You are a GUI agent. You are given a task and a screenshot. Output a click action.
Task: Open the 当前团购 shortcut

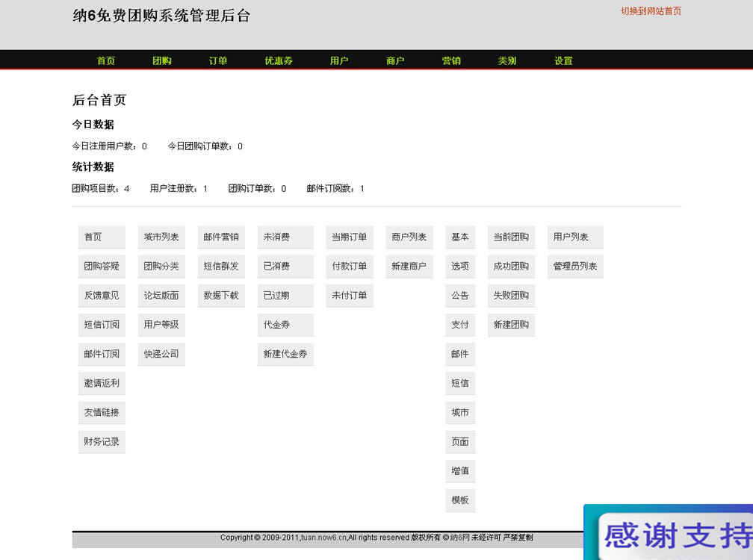tap(512, 237)
